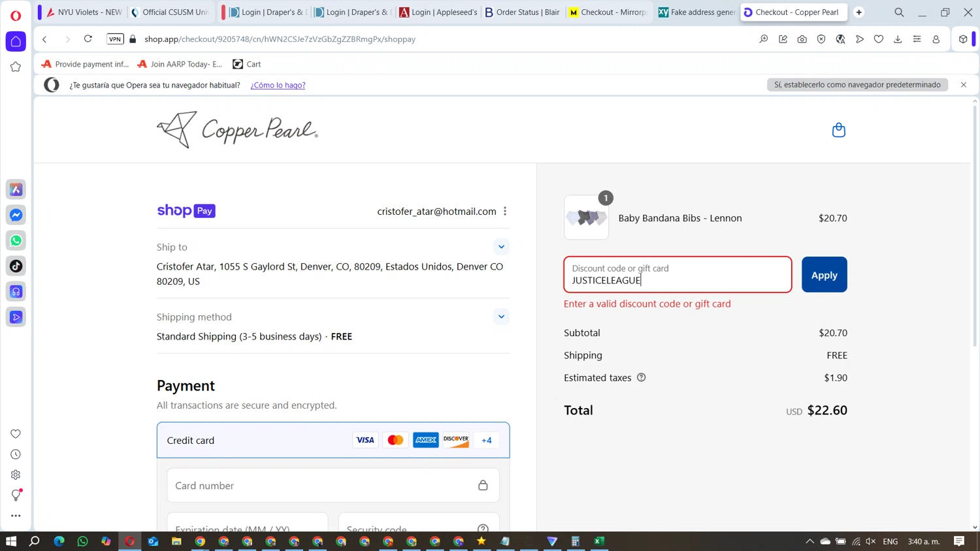This screenshot has height=551, width=980.
Task: Open Opera sidebar bookmarks heart icon
Action: [16, 434]
